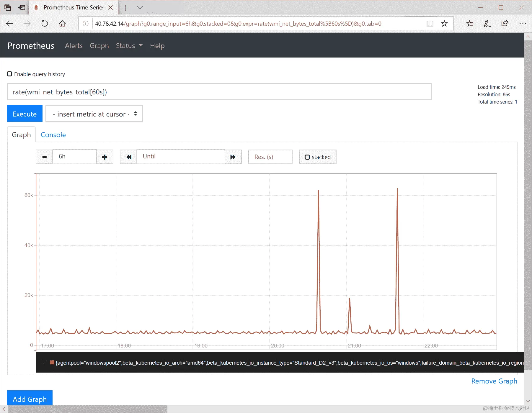Viewport: 532px width, 413px height.
Task: Click the Total time series: 1 text
Action: pyautogui.click(x=497, y=102)
